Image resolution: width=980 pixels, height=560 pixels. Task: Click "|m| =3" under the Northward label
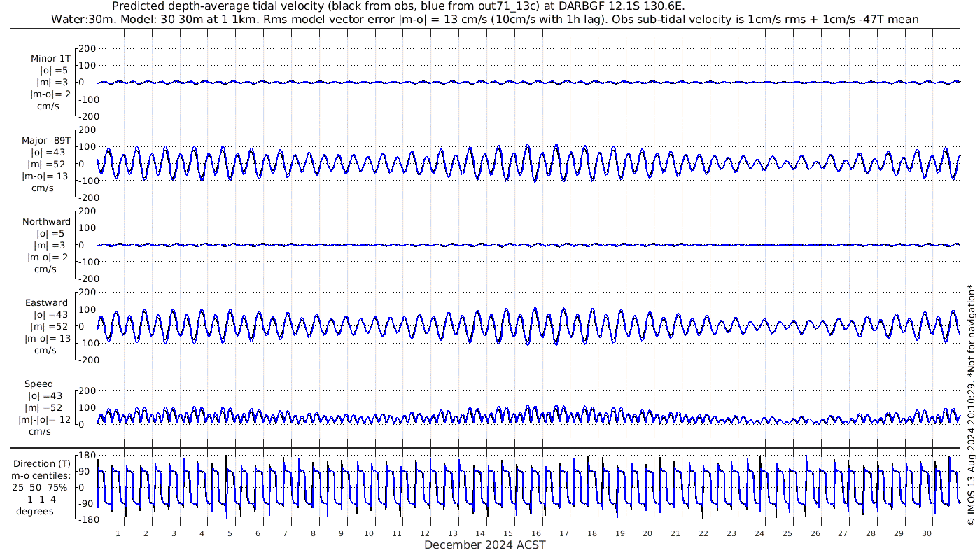(x=49, y=245)
